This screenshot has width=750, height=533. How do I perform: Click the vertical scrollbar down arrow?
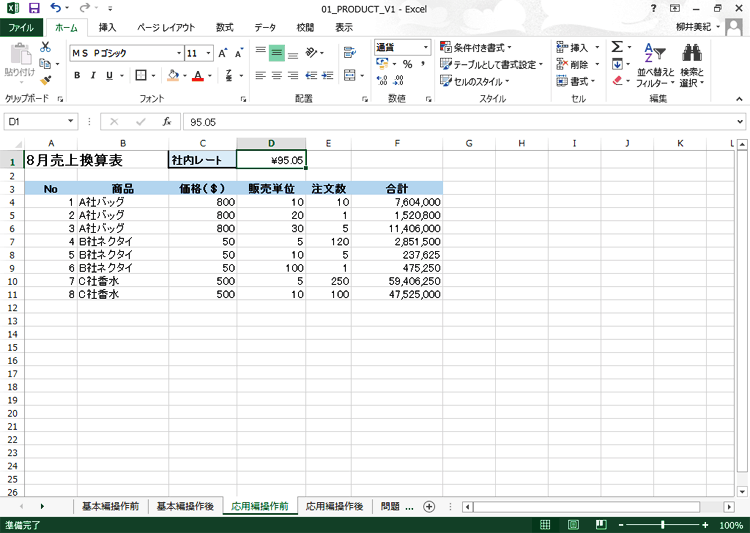coord(742,491)
